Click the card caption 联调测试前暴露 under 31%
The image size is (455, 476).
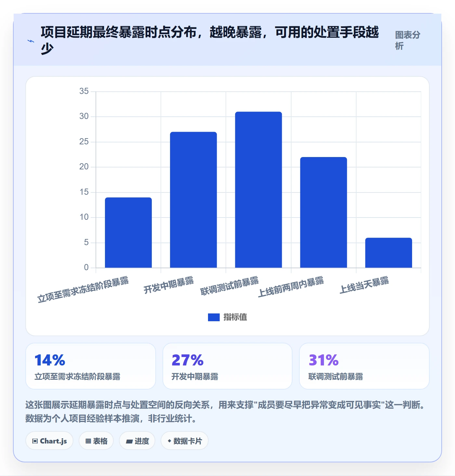click(336, 377)
